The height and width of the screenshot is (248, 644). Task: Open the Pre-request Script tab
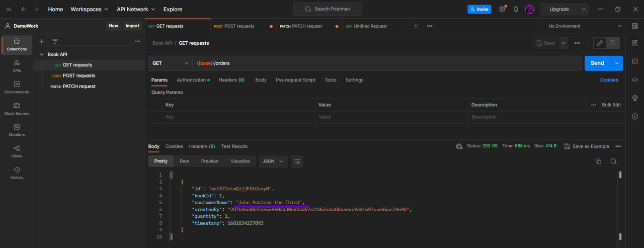click(x=295, y=80)
